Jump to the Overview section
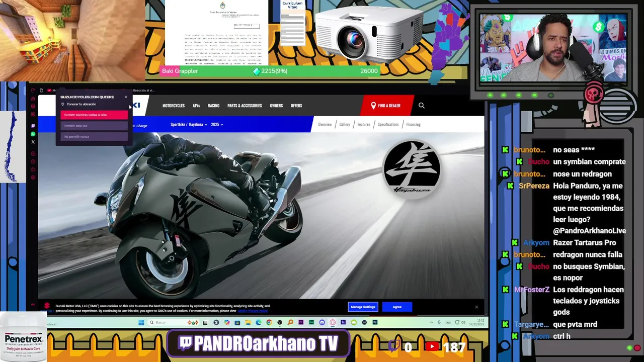The image size is (644, 362). click(x=325, y=125)
